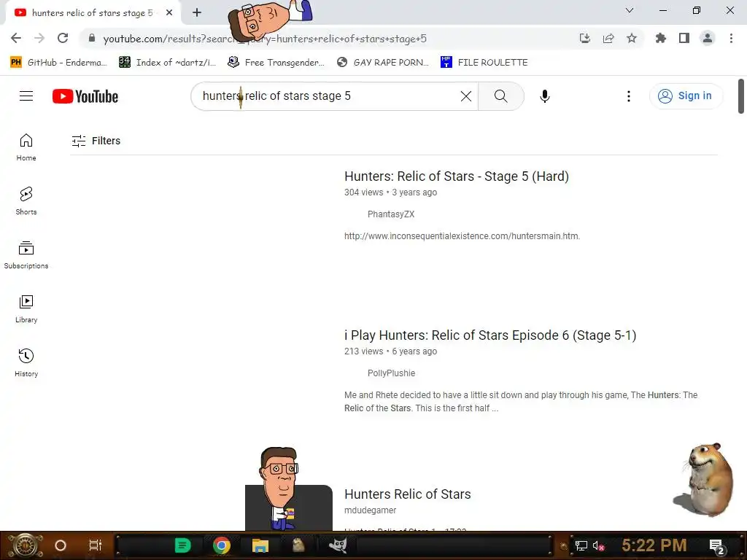The image size is (747, 560).
Task: Clear the search box with the X
Action: [x=466, y=96]
